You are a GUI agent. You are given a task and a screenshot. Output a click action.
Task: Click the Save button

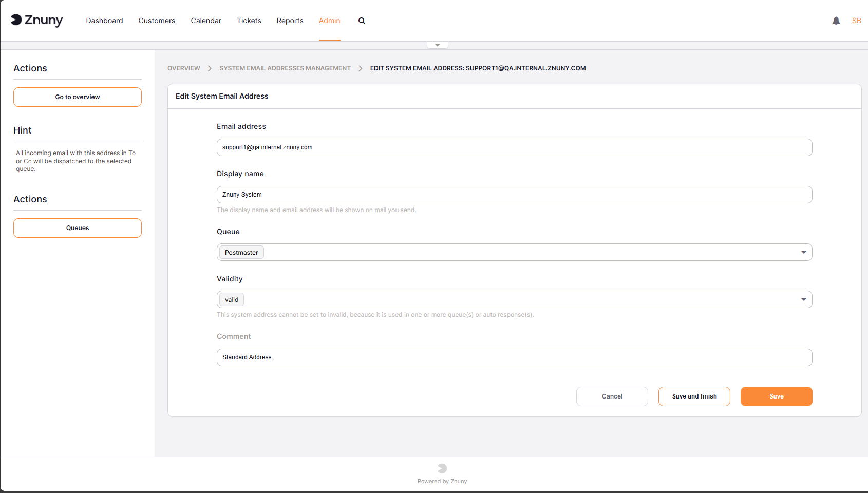click(x=776, y=396)
